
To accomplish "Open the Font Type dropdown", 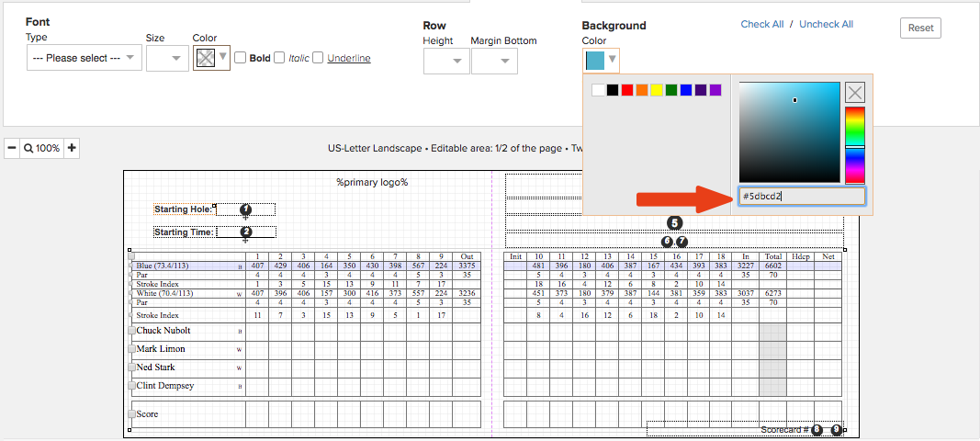I will (x=84, y=58).
